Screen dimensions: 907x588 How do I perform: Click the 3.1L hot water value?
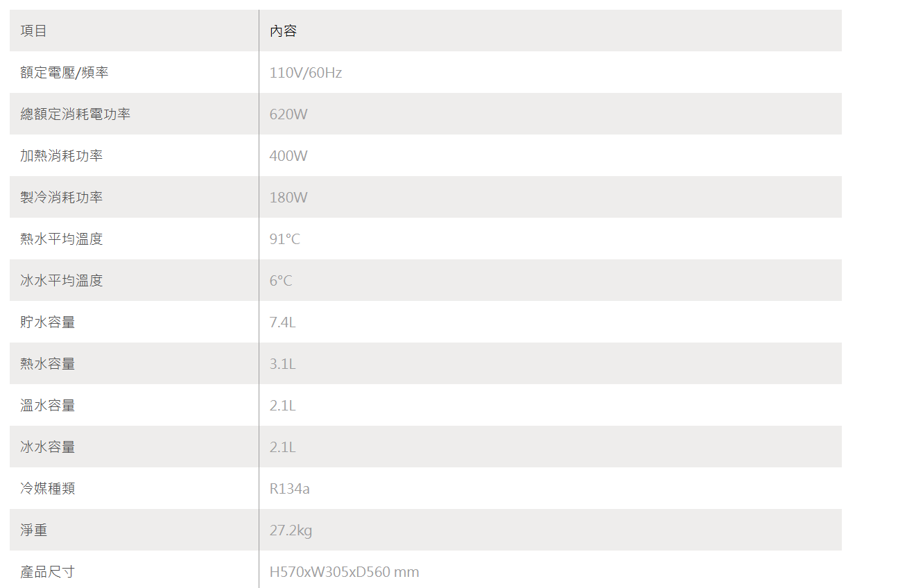click(x=282, y=364)
